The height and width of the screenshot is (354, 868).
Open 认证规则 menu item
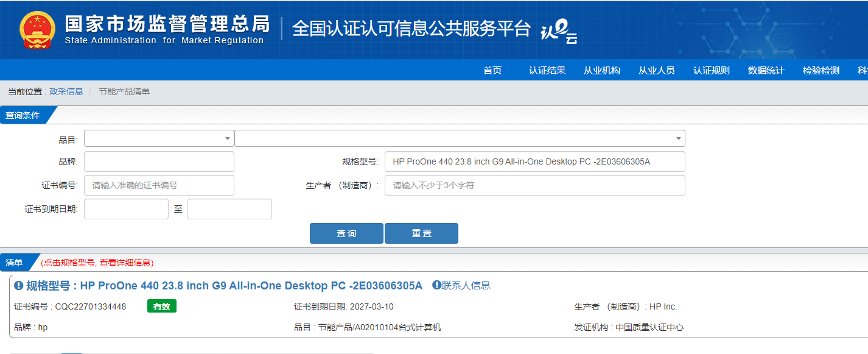click(x=712, y=71)
